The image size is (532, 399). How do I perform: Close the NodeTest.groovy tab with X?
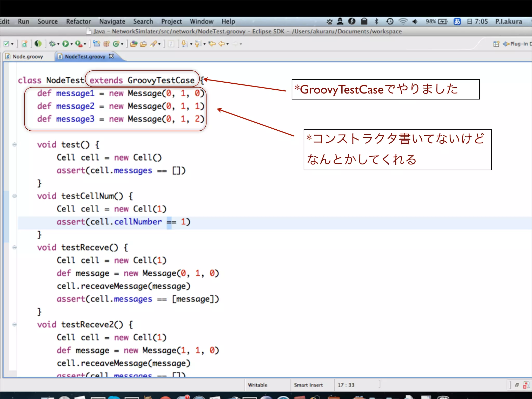[111, 56]
